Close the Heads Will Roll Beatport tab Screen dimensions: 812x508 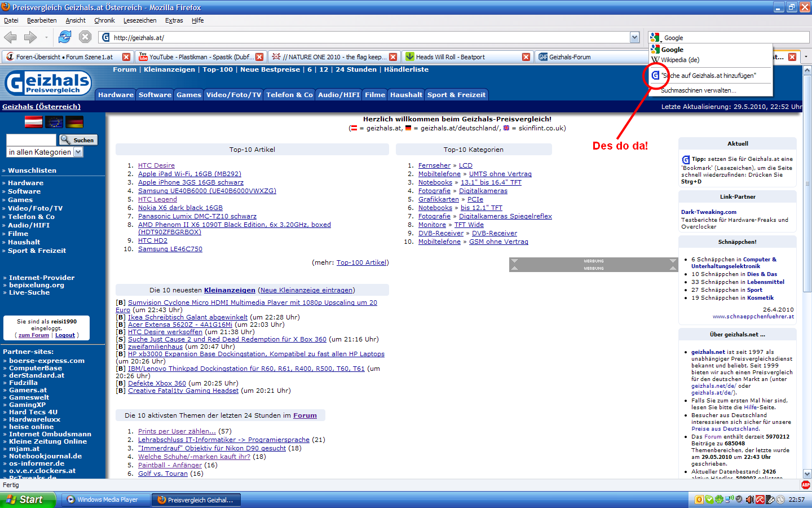526,57
